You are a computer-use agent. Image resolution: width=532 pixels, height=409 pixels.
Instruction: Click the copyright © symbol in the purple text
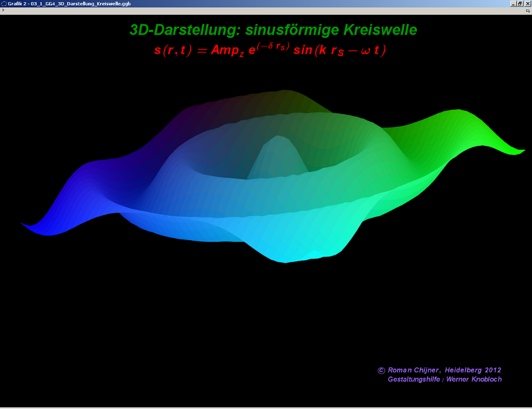381,370
